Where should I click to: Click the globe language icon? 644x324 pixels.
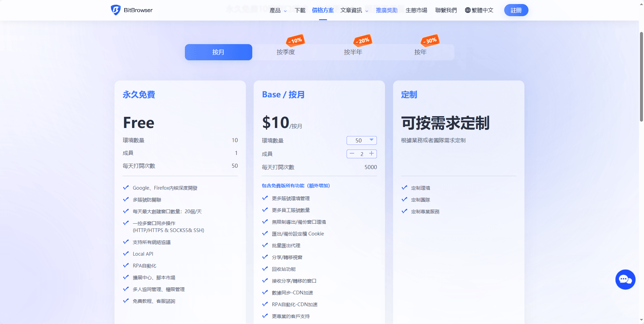468,10
